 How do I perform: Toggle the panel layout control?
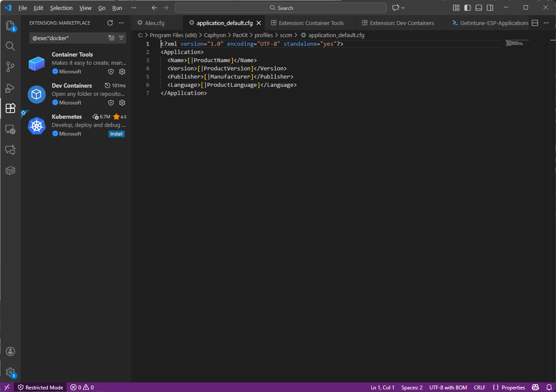(x=478, y=7)
